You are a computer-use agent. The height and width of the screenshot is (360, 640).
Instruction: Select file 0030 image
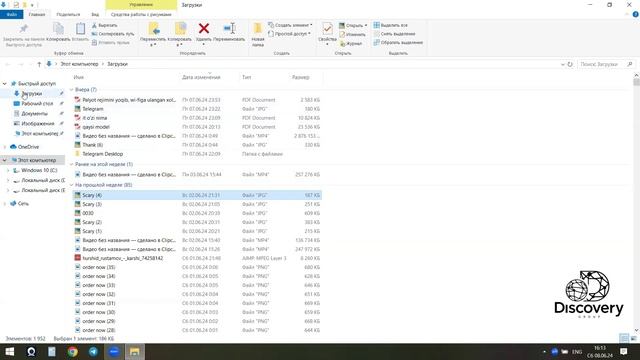coord(88,213)
